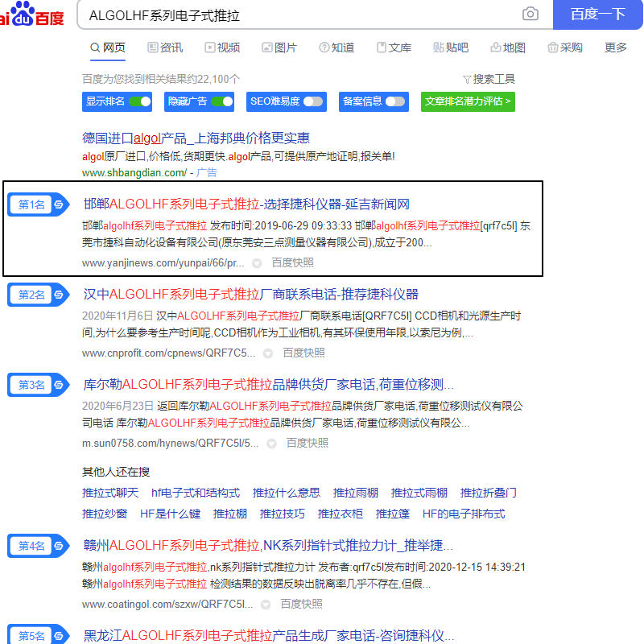Expand the 更多 menu
This screenshot has height=644, width=644.
(x=616, y=47)
